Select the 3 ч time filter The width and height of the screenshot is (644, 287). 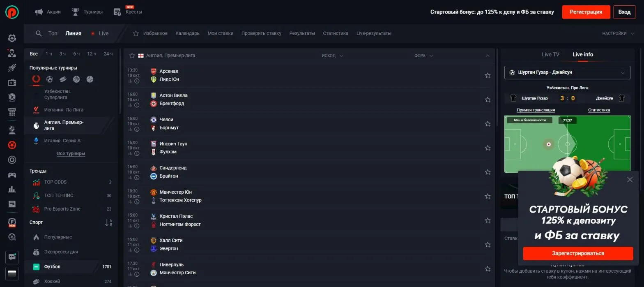click(x=62, y=54)
